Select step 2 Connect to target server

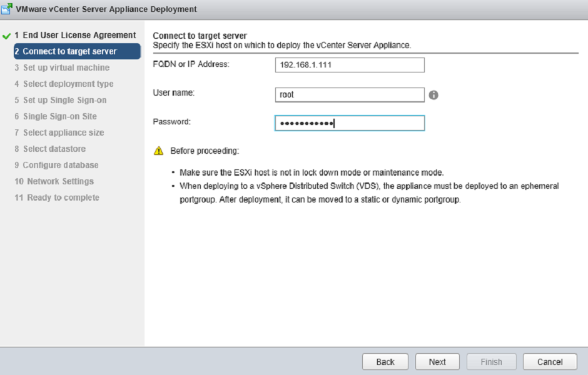77,51
